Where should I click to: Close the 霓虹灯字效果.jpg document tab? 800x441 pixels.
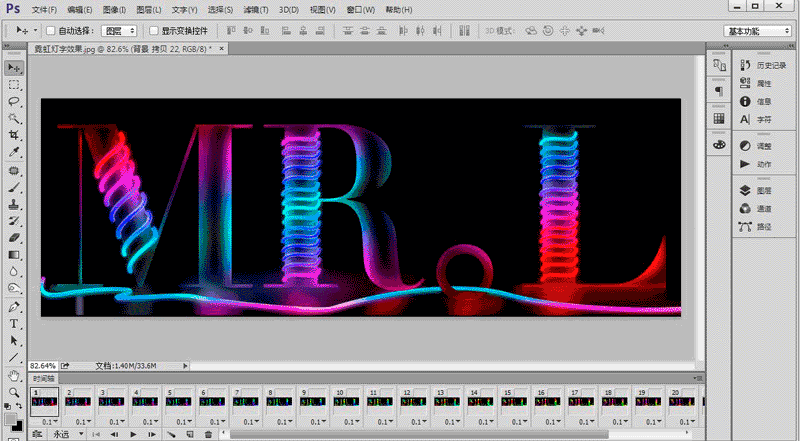221,48
